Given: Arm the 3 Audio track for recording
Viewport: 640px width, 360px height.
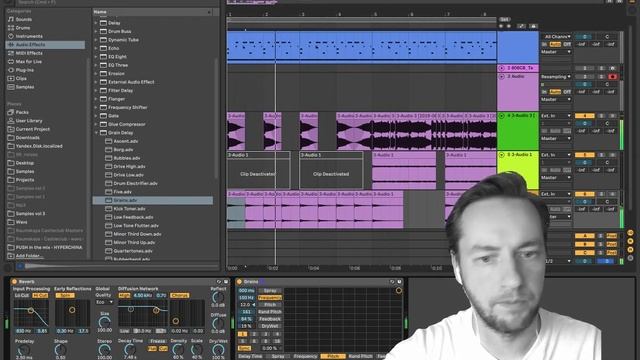Looking at the screenshot, I should pyautogui.click(x=612, y=77).
